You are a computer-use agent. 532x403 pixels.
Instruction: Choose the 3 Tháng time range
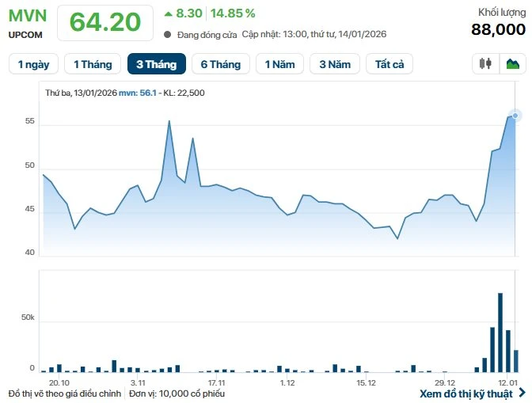pos(157,64)
